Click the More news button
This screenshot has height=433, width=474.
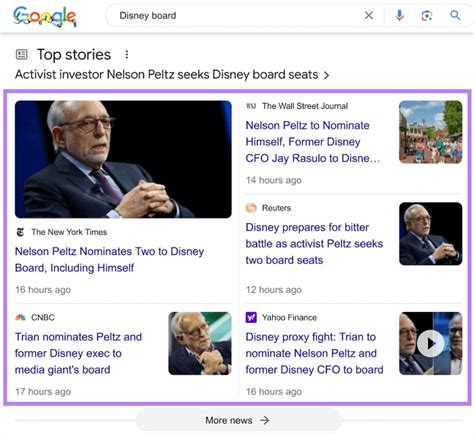[238, 420]
